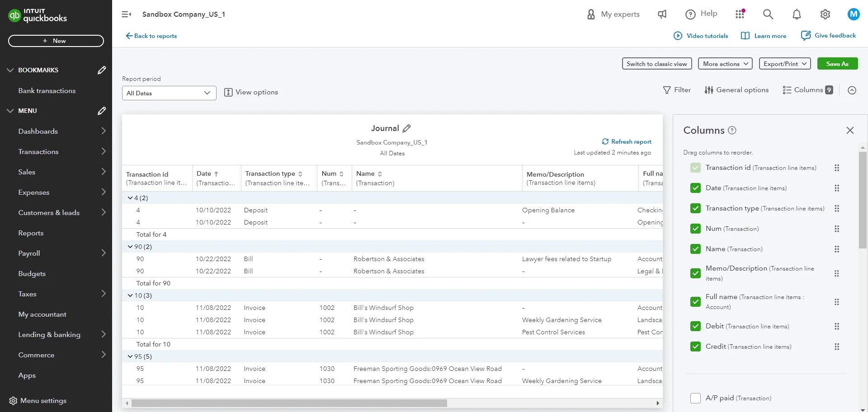Grab the drag handle for Debit column
This screenshot has width=868, height=412.
pos(837,326)
